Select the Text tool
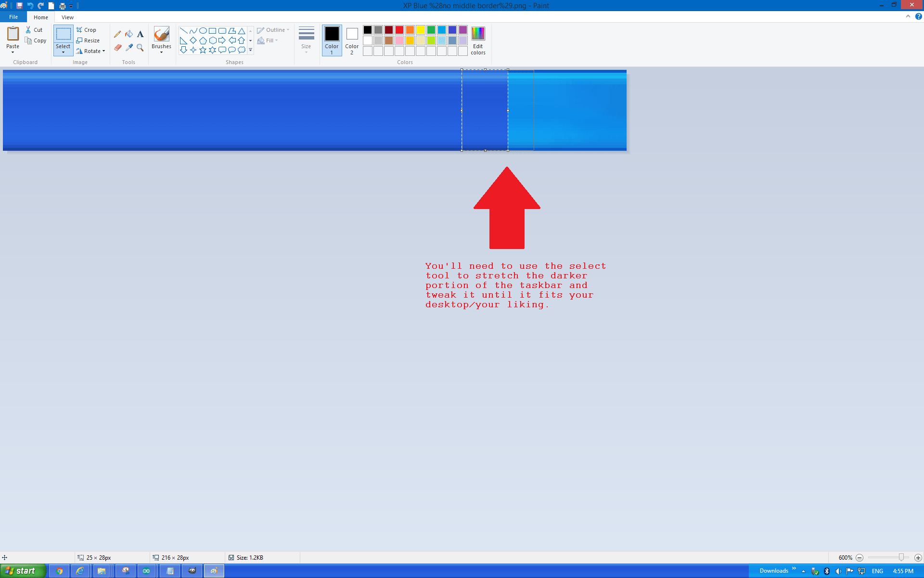Viewport: 924px width, 578px height. click(140, 34)
